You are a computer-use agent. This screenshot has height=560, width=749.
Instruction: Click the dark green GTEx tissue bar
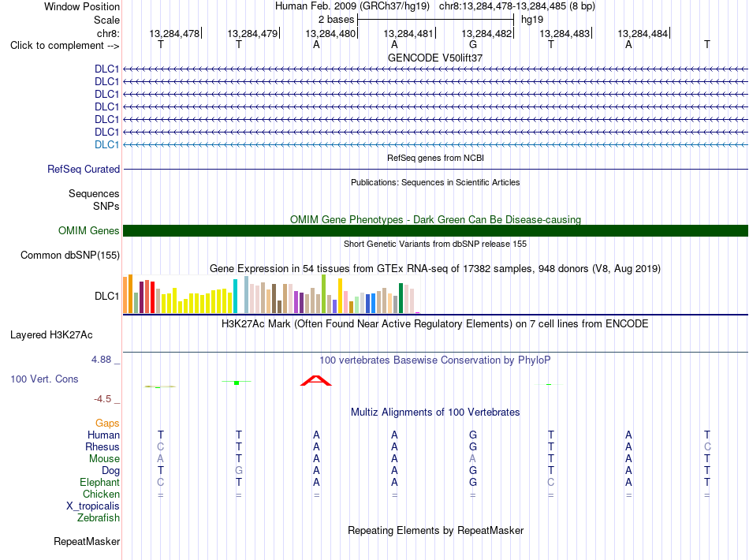(x=401, y=298)
